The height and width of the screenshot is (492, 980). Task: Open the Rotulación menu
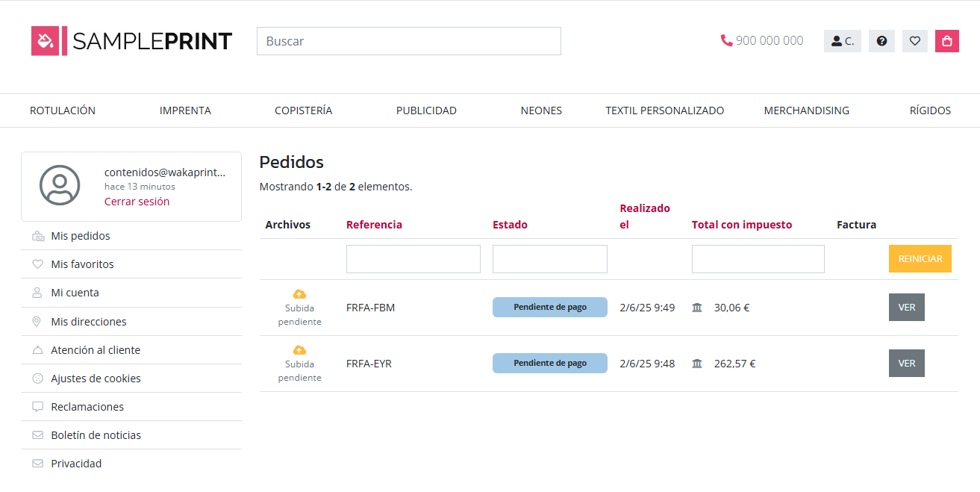click(x=63, y=110)
